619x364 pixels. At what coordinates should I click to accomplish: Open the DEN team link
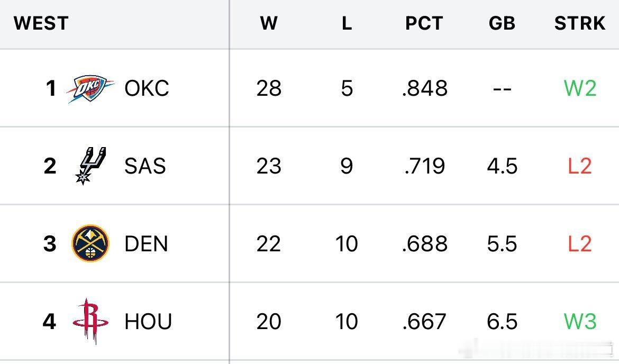(x=146, y=243)
